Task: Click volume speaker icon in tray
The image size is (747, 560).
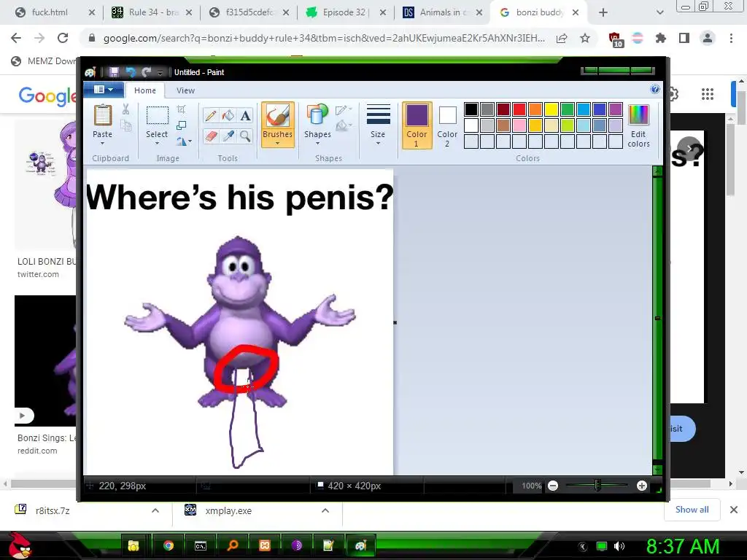Action: 619,546
